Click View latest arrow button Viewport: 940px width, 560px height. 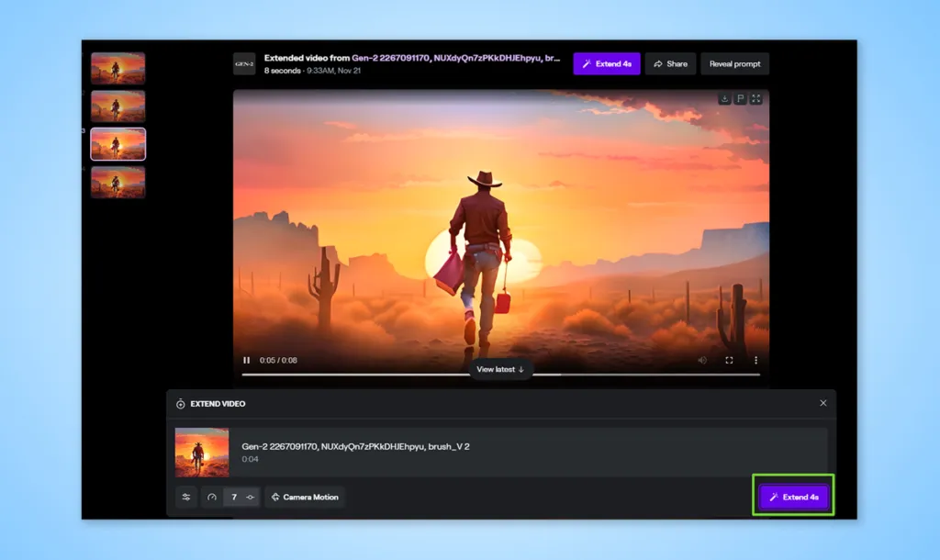pos(500,369)
